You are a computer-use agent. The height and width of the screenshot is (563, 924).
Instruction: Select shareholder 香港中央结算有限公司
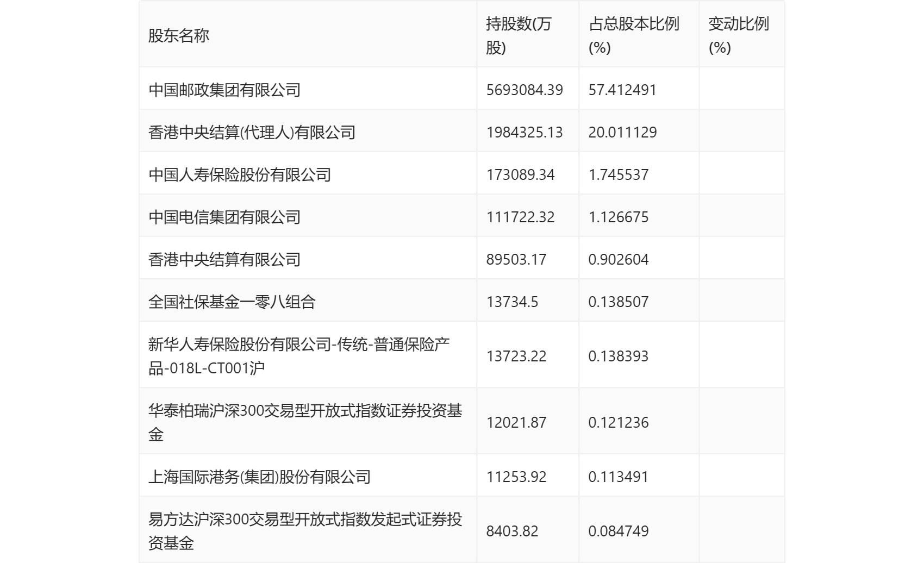(224, 259)
